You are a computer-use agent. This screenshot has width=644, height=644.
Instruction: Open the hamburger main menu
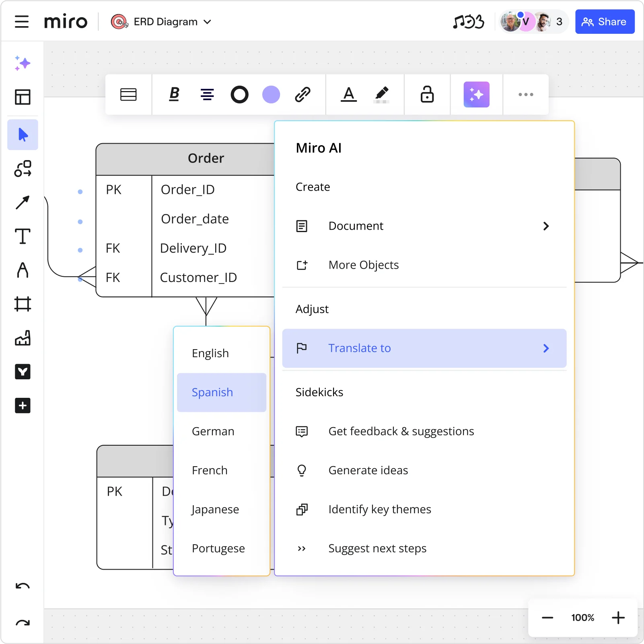coord(22,22)
